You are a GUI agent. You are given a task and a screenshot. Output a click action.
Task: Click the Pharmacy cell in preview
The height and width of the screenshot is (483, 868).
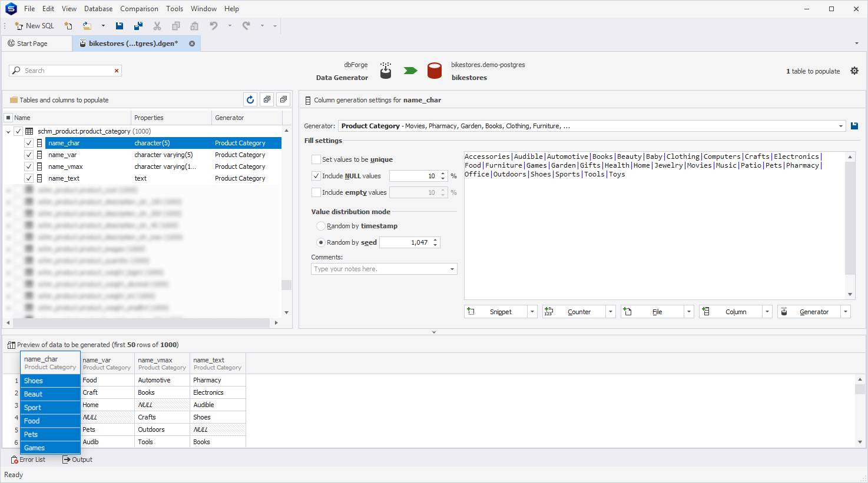(217, 380)
